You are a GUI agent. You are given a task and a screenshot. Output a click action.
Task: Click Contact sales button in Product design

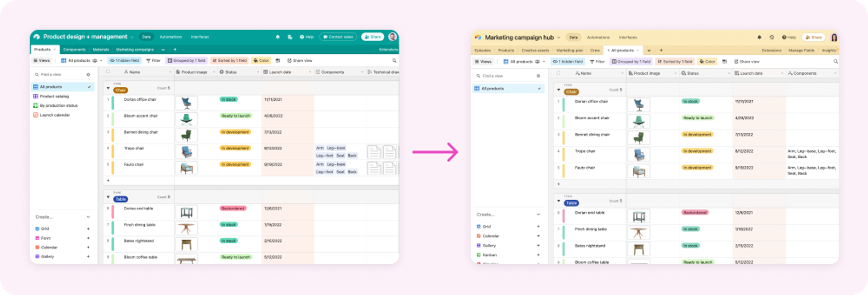tap(338, 37)
